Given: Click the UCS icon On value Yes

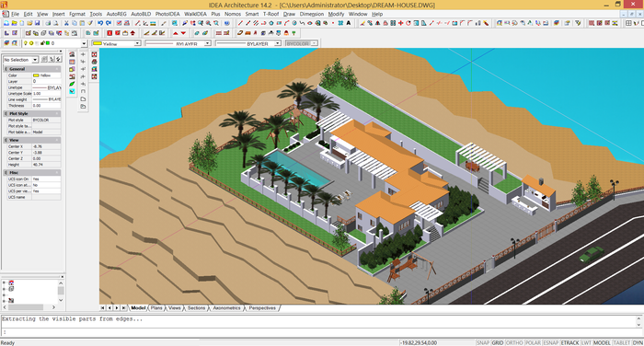Looking at the screenshot, I should [46, 179].
